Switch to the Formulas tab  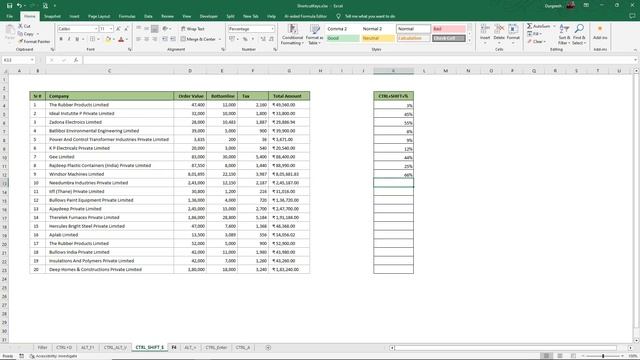tap(127, 16)
